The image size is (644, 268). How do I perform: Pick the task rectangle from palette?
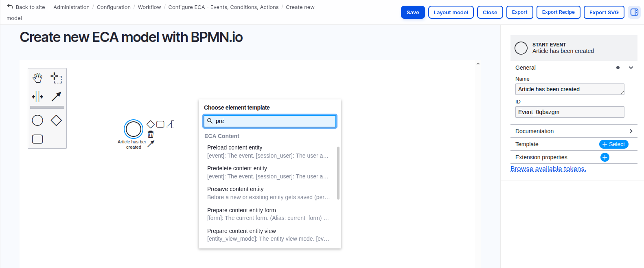37,139
